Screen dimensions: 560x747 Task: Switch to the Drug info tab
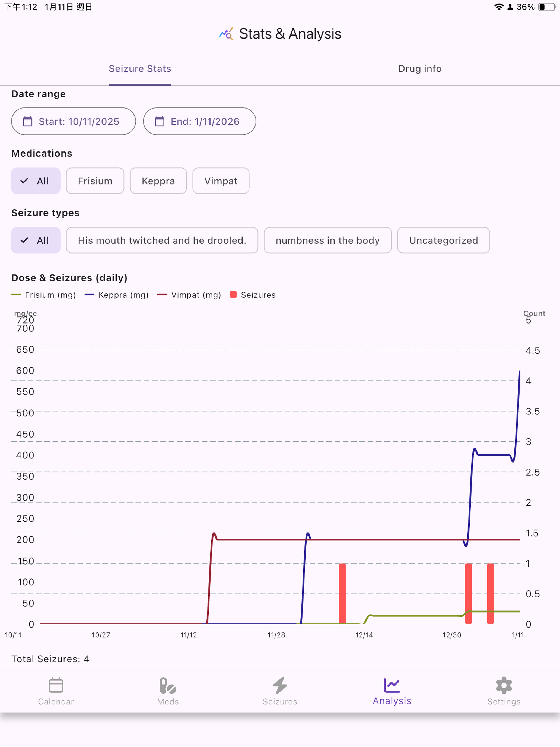[420, 69]
